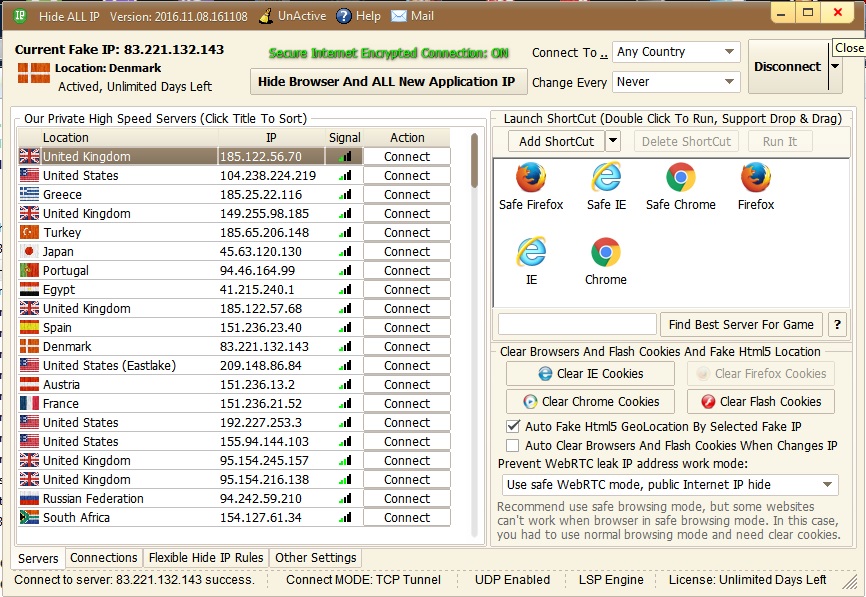Click the Connect MODE: TCP Tunnel status
This screenshot has width=866, height=597.
[x=363, y=579]
